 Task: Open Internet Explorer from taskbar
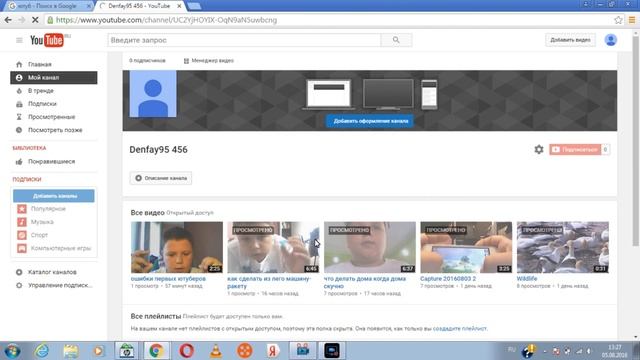click(42, 351)
